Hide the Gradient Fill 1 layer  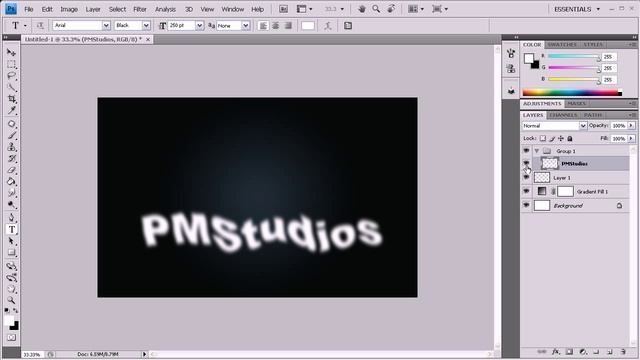click(526, 191)
